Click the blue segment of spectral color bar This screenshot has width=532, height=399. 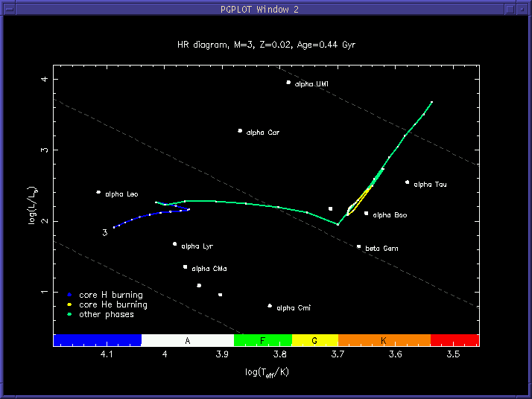pos(98,340)
